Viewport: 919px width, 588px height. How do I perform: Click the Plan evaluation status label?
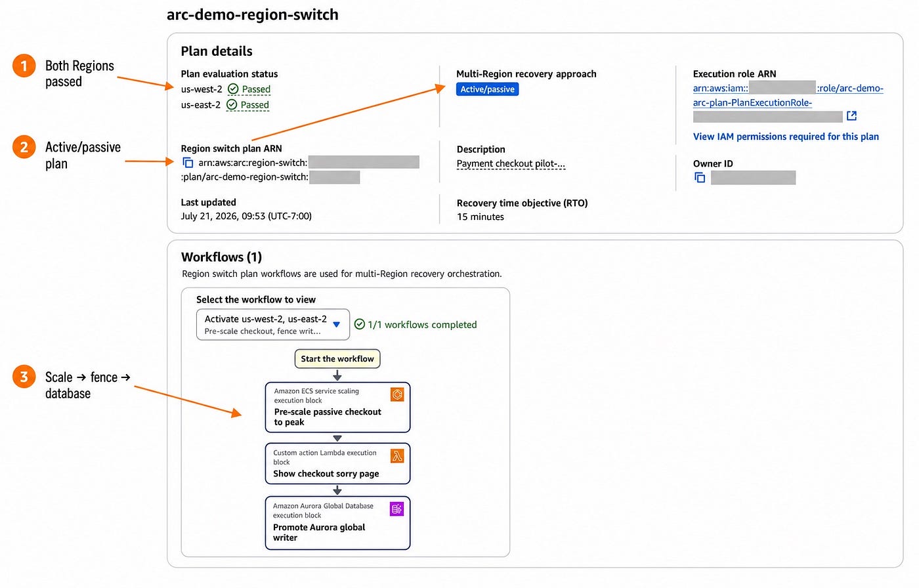point(229,74)
